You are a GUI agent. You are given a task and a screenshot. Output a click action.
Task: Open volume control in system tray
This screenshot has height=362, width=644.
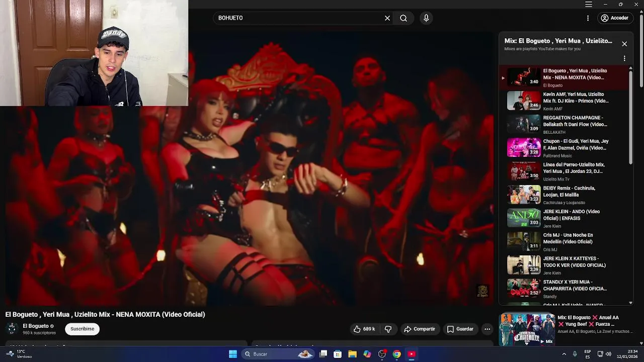(x=608, y=354)
